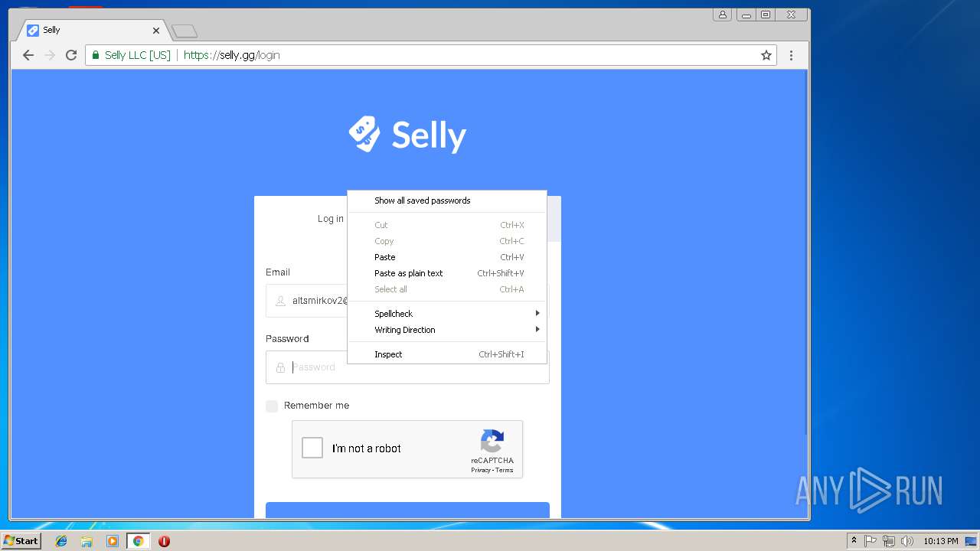Select Paste from context menu

coord(447,257)
